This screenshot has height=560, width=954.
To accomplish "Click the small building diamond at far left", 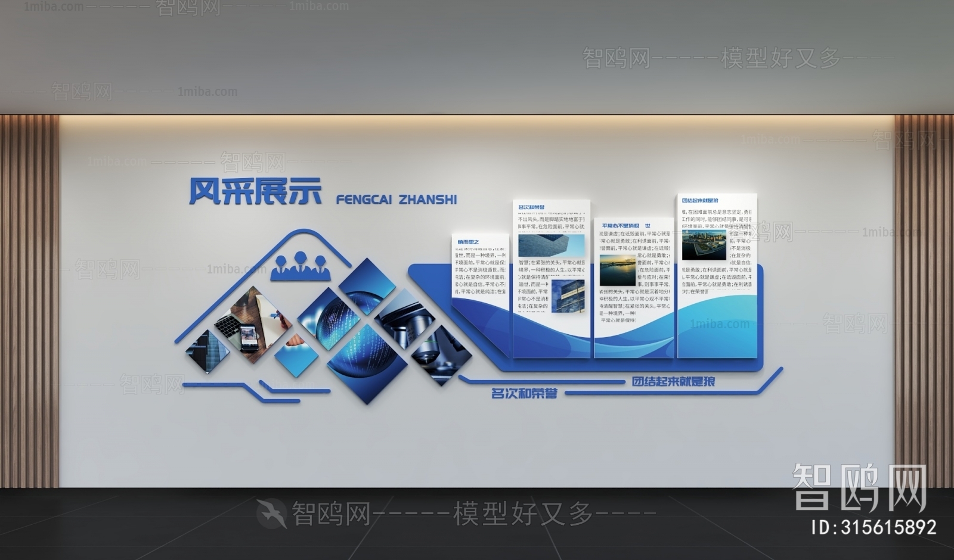I will tap(207, 353).
